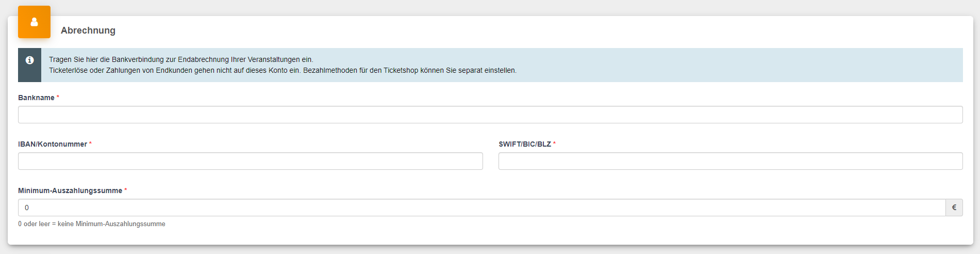Click the 'Ticketerlöse oder Zahlungen' sentence
Viewport: 980px width, 254px height.
coord(175,70)
